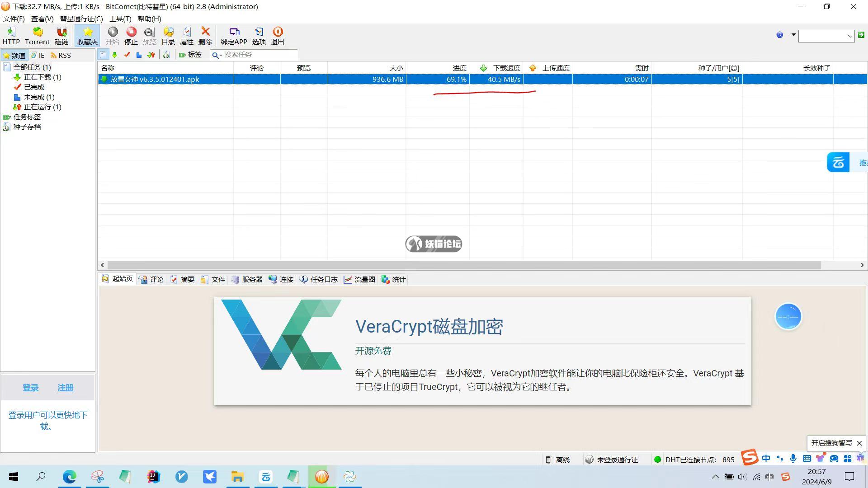This screenshot has height=488, width=868.
Task: Open torrent archive filter icon in toolbar
Action: 166,55
